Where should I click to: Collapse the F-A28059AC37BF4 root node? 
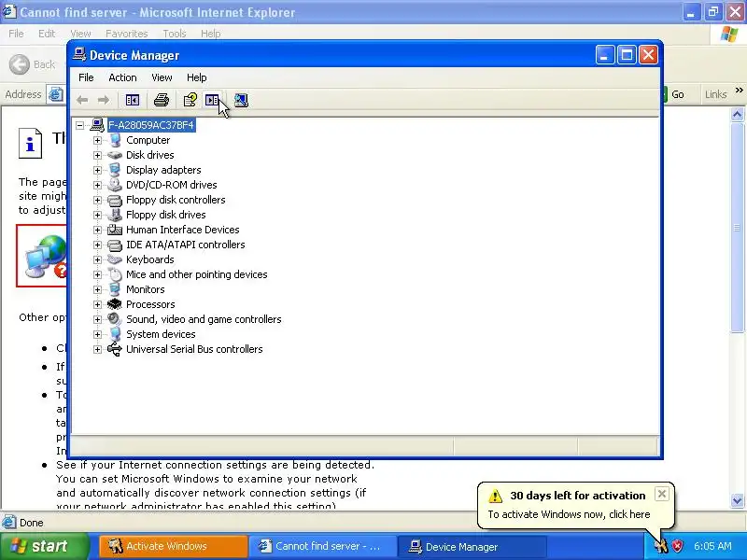click(80, 125)
